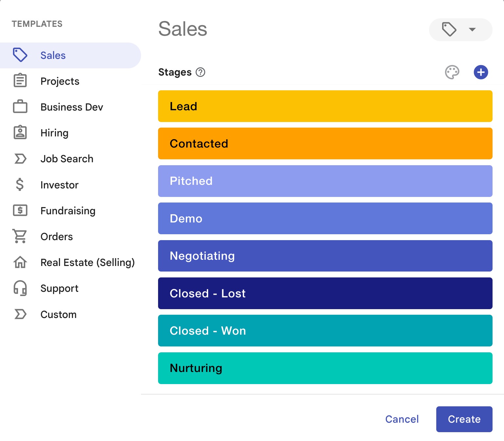Select the Support headphones icon
Viewport: 504px width, 441px height.
[20, 288]
